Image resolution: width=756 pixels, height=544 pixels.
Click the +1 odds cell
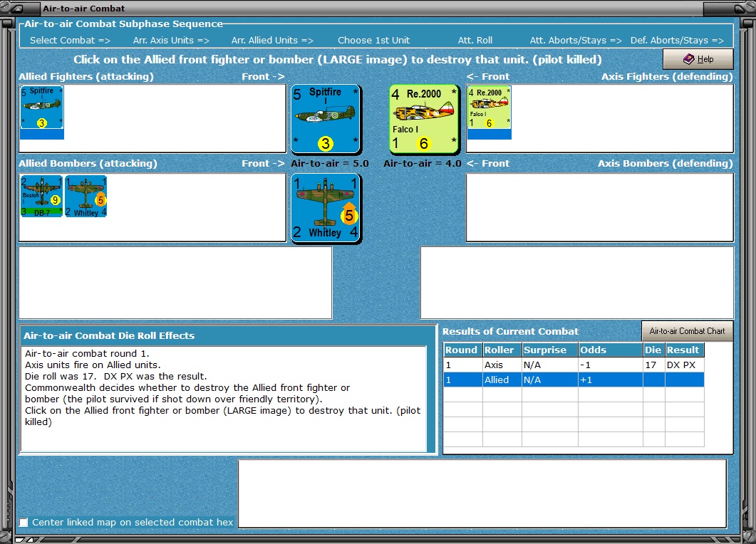[x=610, y=380]
